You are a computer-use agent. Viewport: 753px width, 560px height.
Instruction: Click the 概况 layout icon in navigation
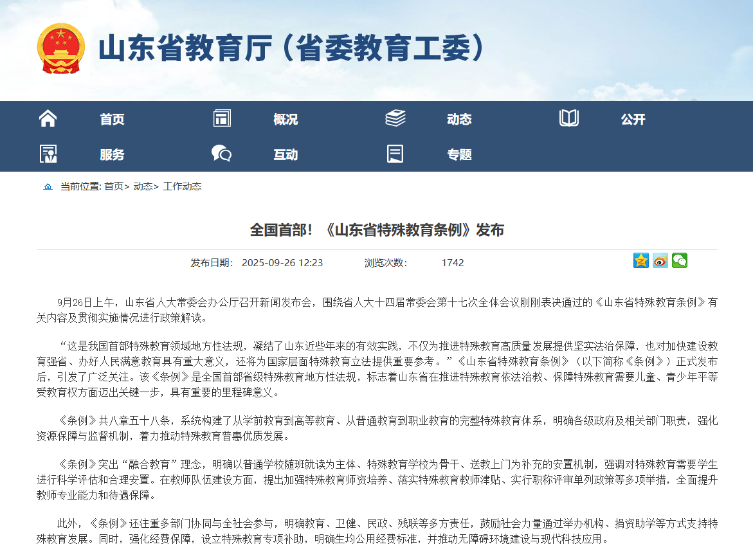pos(222,118)
